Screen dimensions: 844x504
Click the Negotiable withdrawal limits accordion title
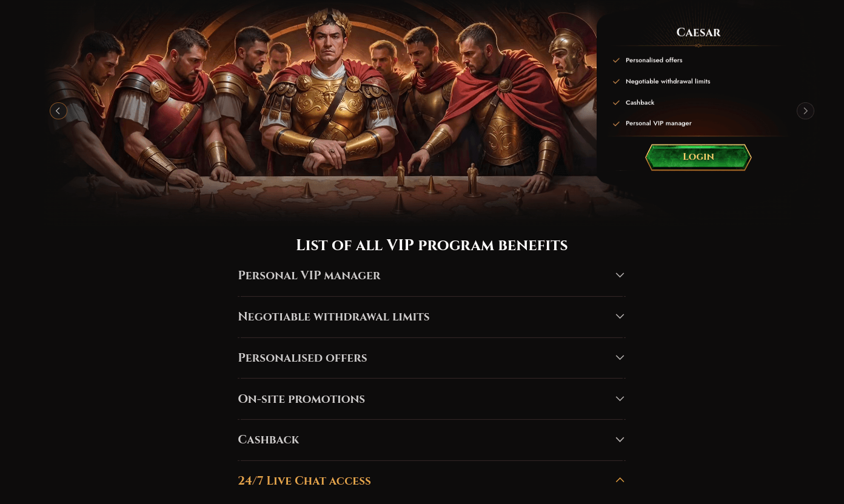point(333,317)
